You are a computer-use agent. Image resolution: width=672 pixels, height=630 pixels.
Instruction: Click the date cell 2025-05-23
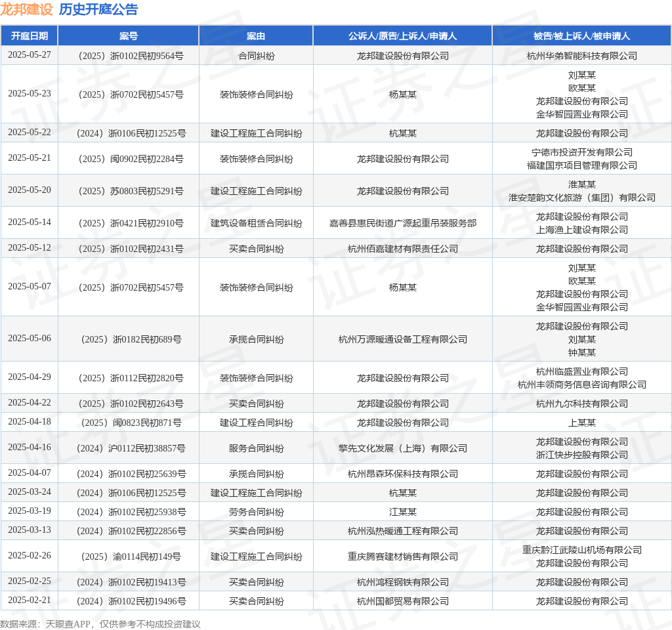(x=29, y=94)
